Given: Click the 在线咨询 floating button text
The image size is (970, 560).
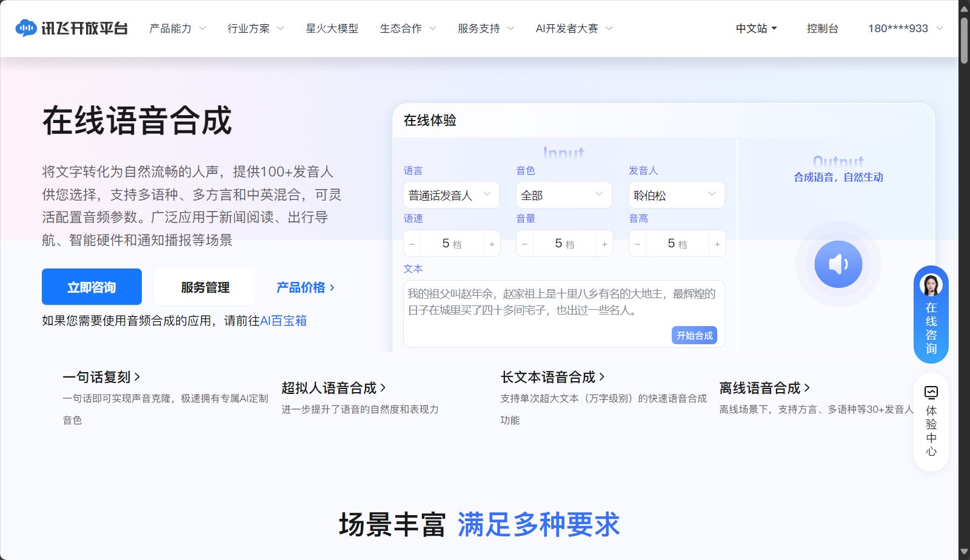Looking at the screenshot, I should point(931,328).
